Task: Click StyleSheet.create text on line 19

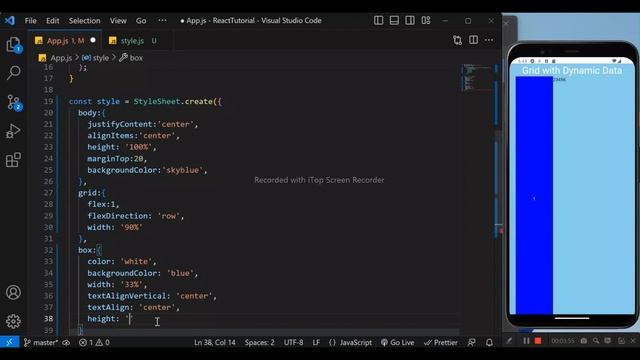Action: pyautogui.click(x=173, y=101)
